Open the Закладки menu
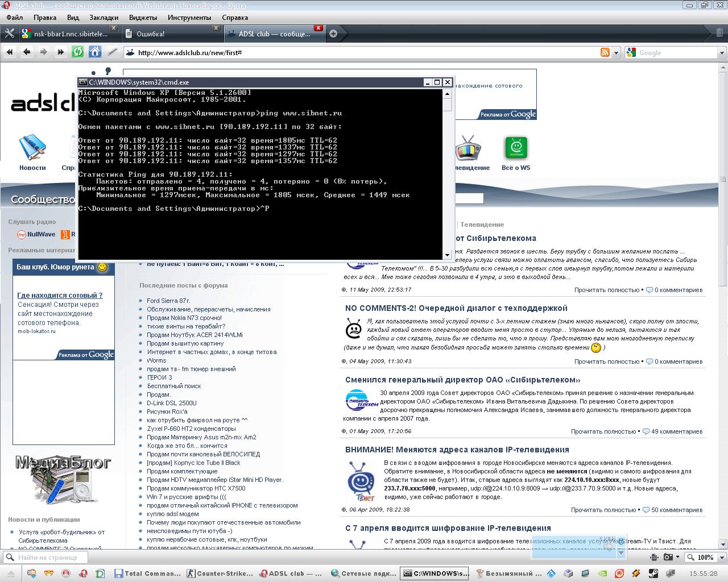This screenshot has height=582, width=728. (104, 18)
